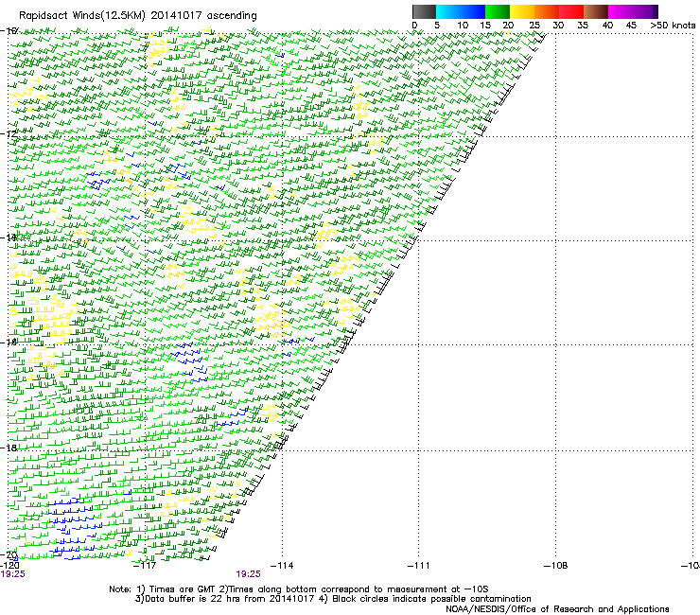Click the '-108' longitude axis label

point(556,566)
